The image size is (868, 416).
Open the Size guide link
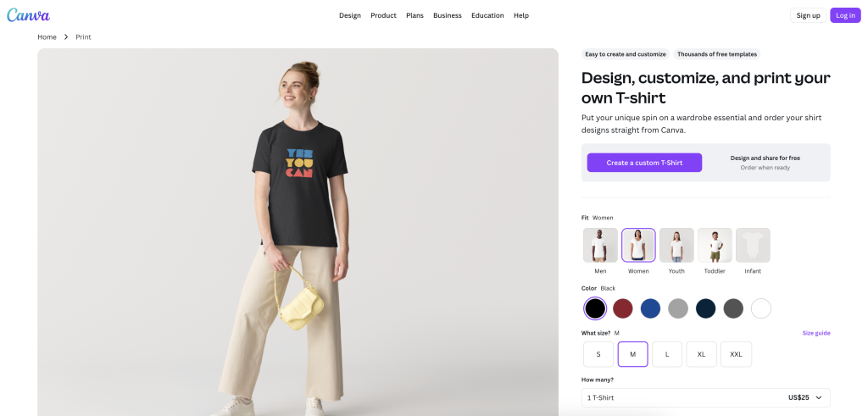816,333
